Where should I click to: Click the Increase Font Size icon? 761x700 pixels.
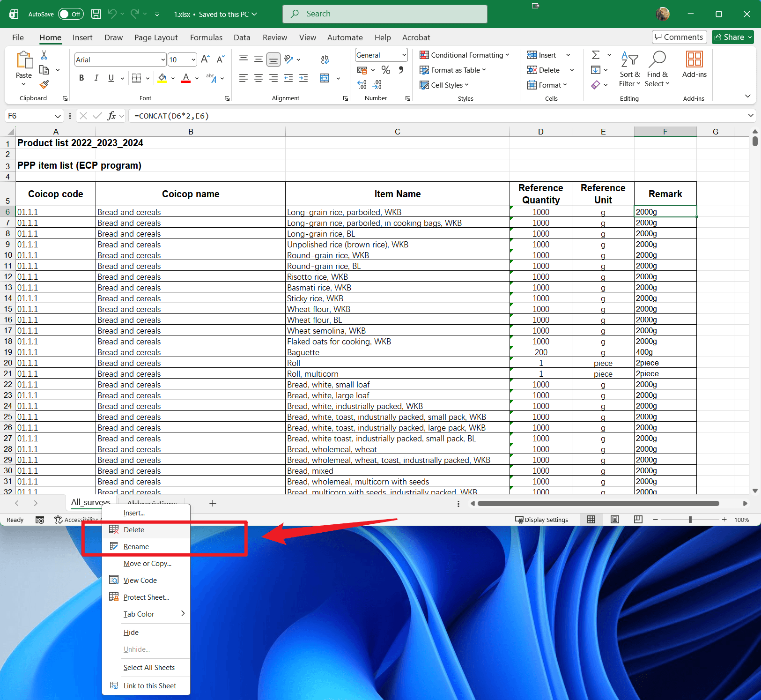pyautogui.click(x=205, y=60)
